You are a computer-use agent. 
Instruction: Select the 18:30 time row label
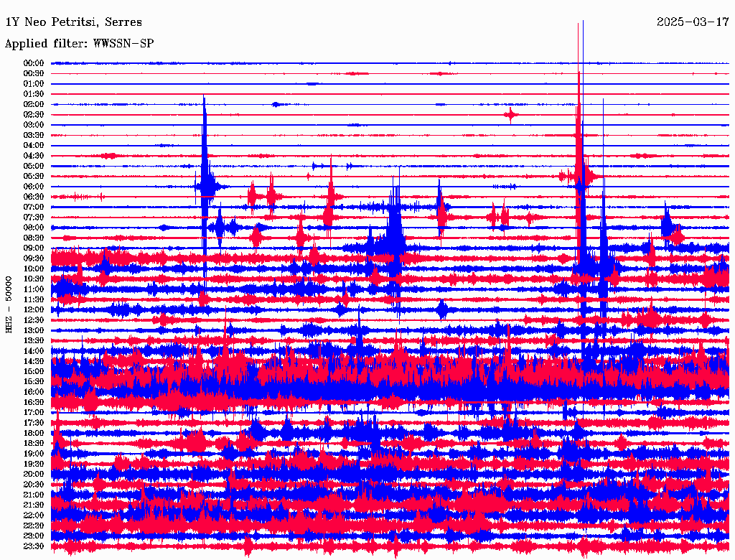click(33, 444)
